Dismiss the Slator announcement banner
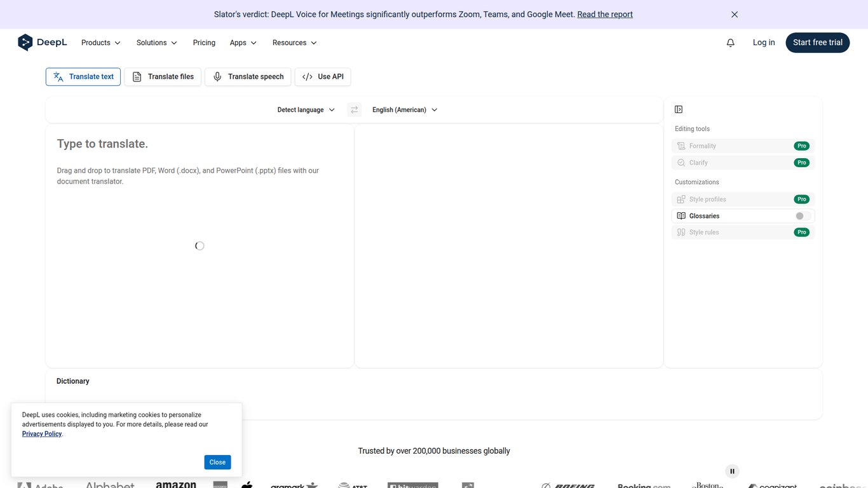 [x=735, y=14]
